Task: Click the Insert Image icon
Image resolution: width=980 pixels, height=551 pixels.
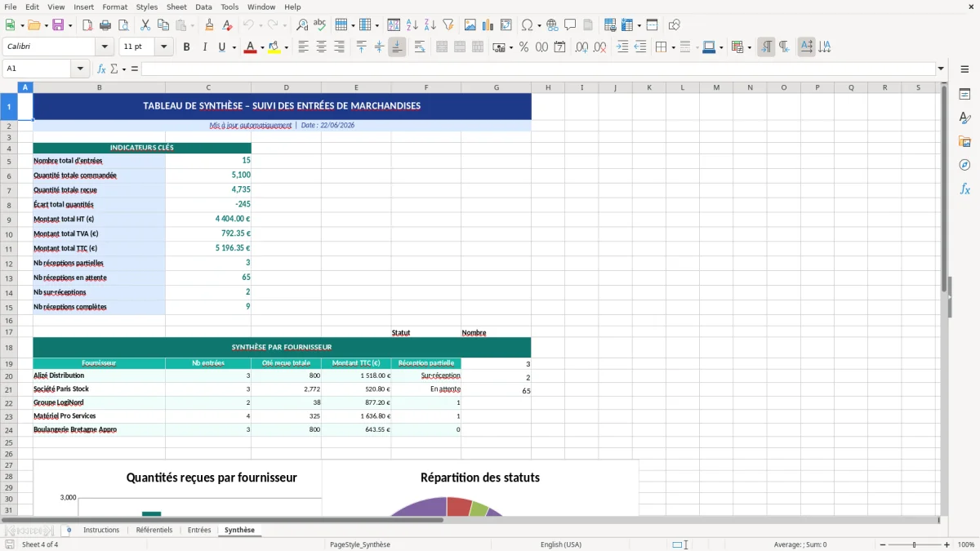Action: pyautogui.click(x=470, y=25)
